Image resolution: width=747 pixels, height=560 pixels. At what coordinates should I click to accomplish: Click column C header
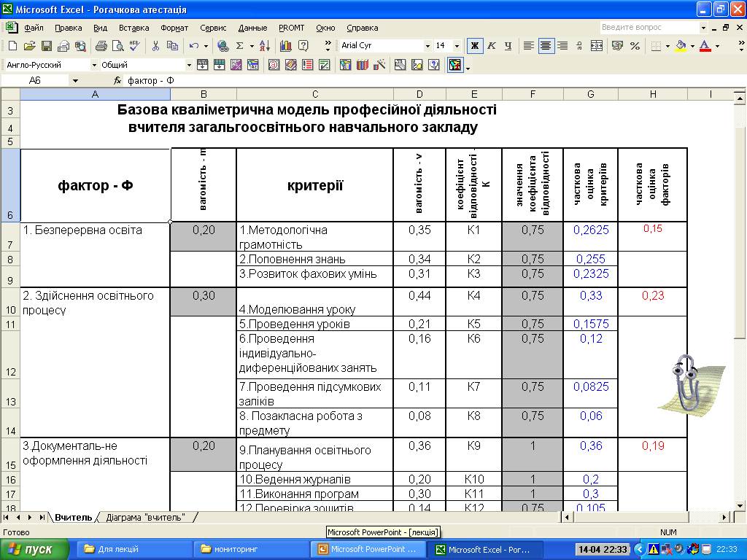pyautogui.click(x=315, y=94)
